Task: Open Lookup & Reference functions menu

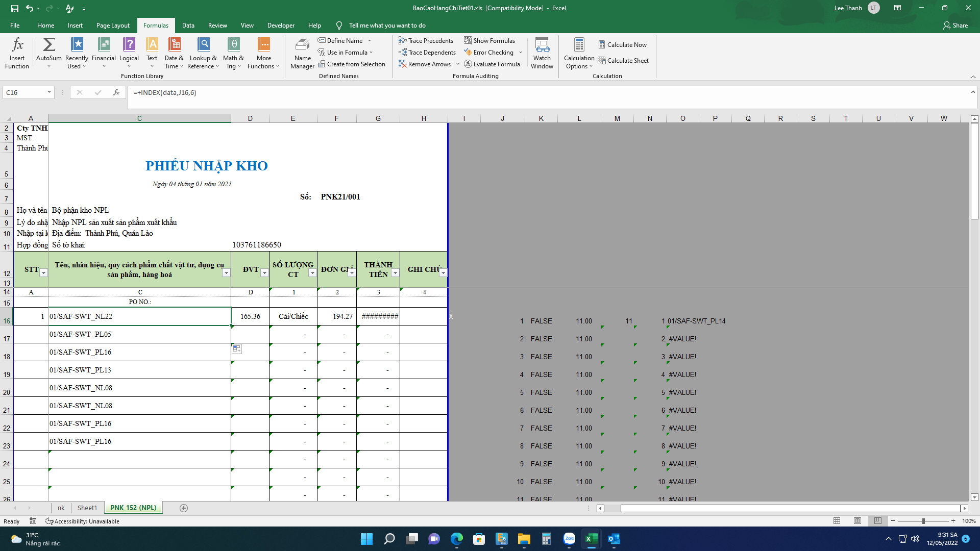Action: pyautogui.click(x=203, y=53)
